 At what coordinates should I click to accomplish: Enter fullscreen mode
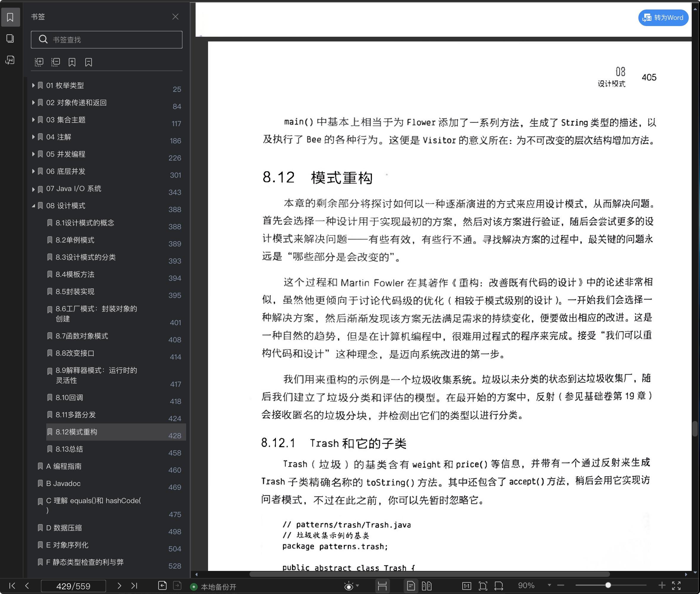676,586
